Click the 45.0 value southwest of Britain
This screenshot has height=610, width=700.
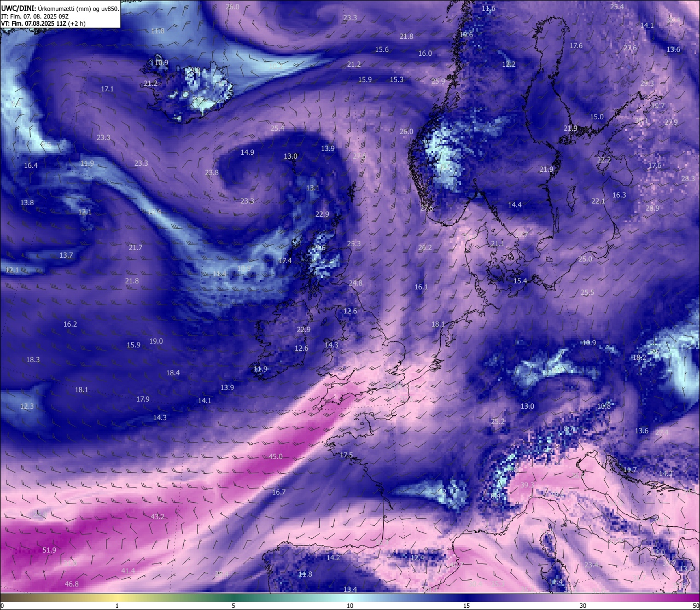(x=276, y=457)
